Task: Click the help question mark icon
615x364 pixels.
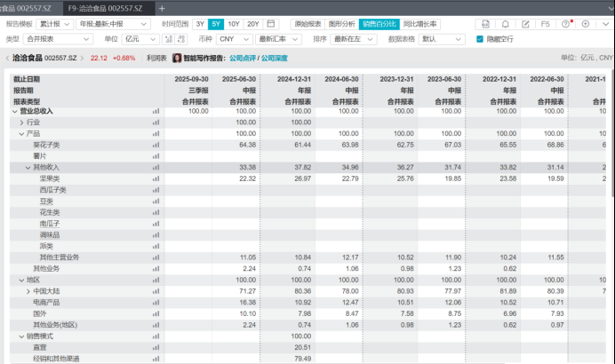Action: tap(565, 24)
